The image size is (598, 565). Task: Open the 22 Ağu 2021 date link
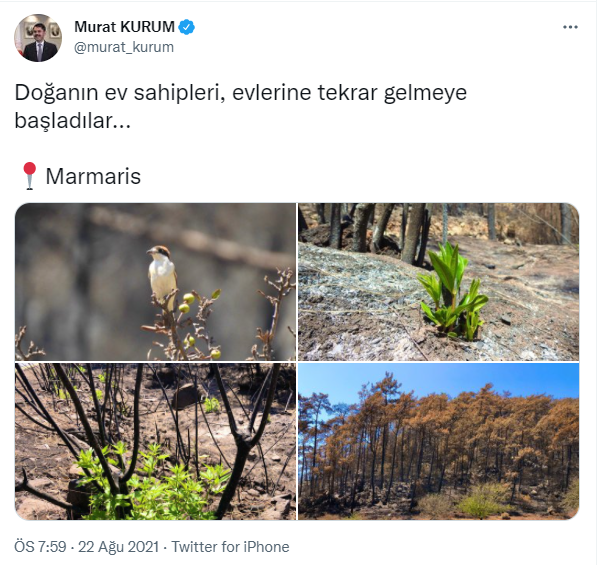119,547
